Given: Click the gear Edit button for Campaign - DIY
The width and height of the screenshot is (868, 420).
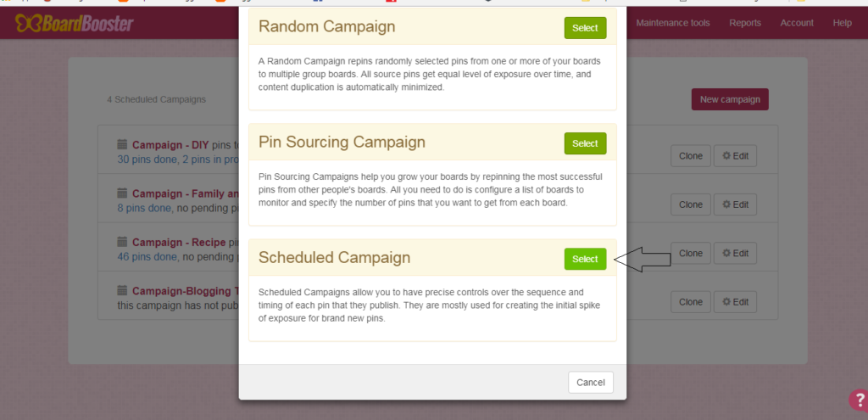Looking at the screenshot, I should point(735,156).
